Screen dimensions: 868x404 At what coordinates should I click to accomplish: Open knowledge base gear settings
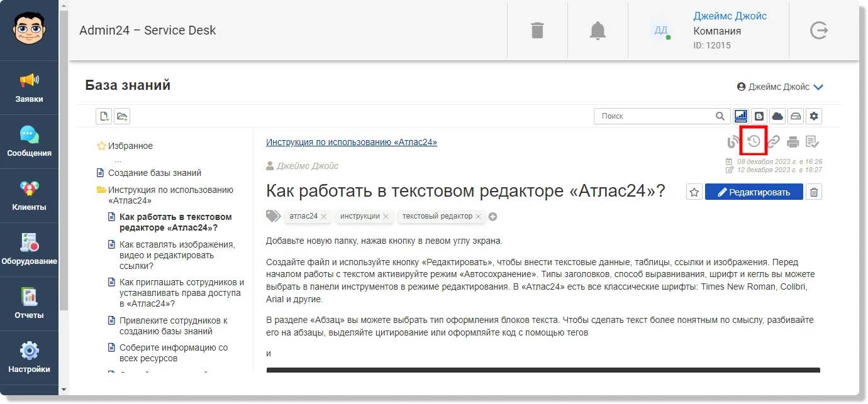(x=814, y=116)
